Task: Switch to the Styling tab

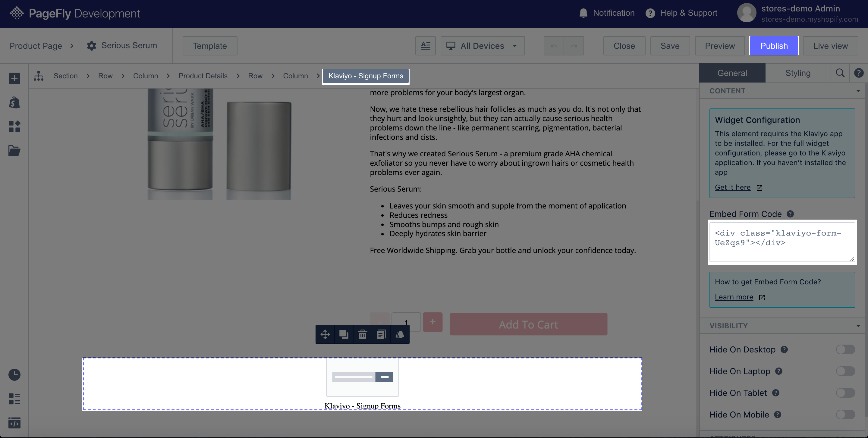Action: (x=797, y=73)
